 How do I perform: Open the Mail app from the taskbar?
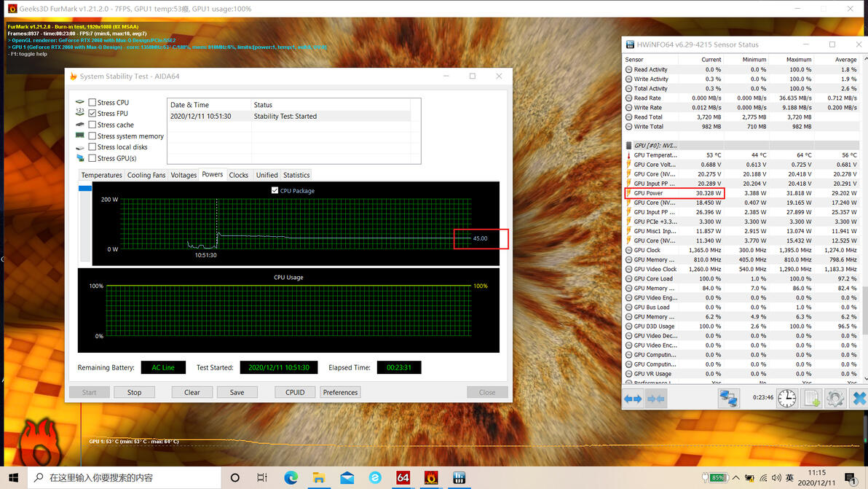point(347,477)
